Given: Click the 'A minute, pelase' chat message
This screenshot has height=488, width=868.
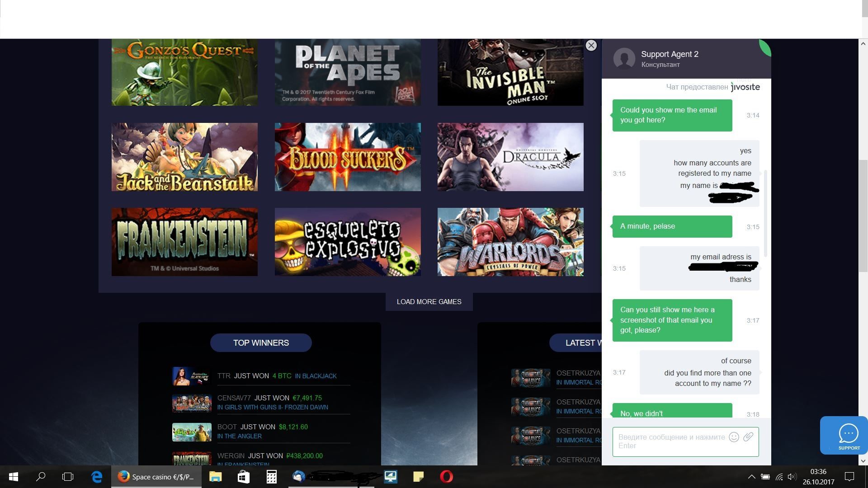Looking at the screenshot, I should click(672, 226).
